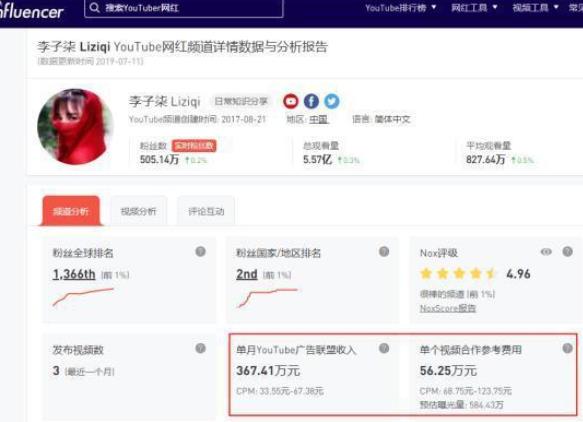Click the global rank trend chart
This screenshot has height=422, width=583.
(83, 297)
